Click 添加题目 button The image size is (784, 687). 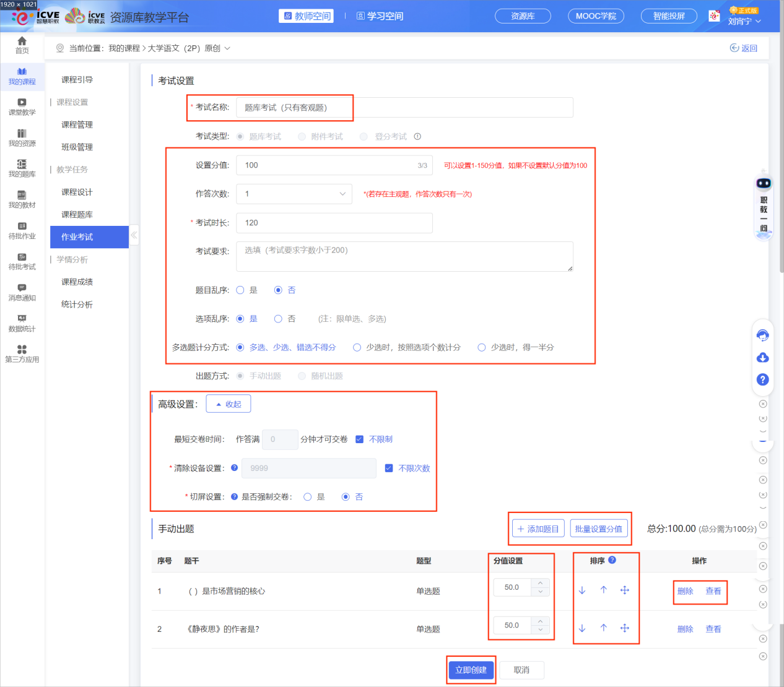(x=538, y=529)
